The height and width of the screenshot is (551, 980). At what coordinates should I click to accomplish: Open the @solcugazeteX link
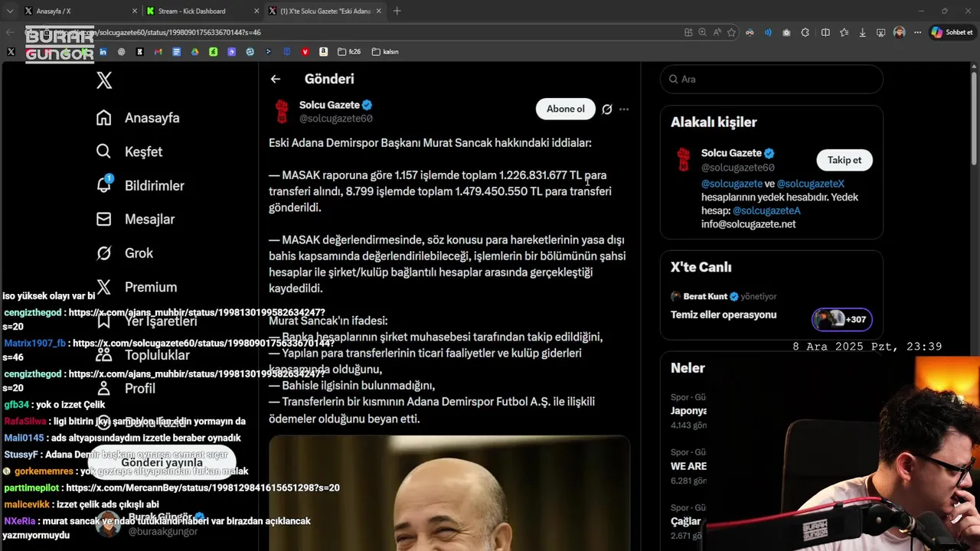click(x=811, y=184)
